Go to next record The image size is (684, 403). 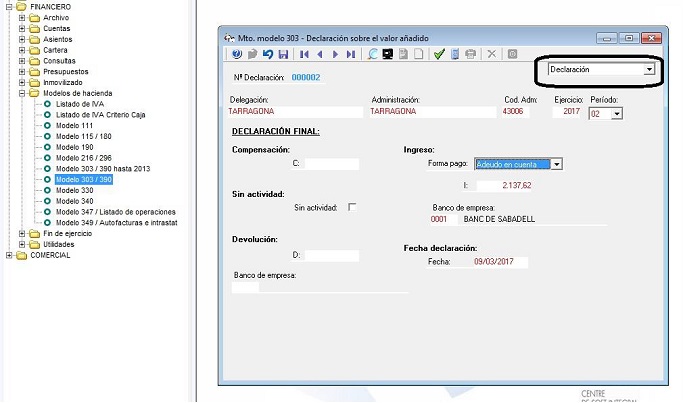[335, 54]
